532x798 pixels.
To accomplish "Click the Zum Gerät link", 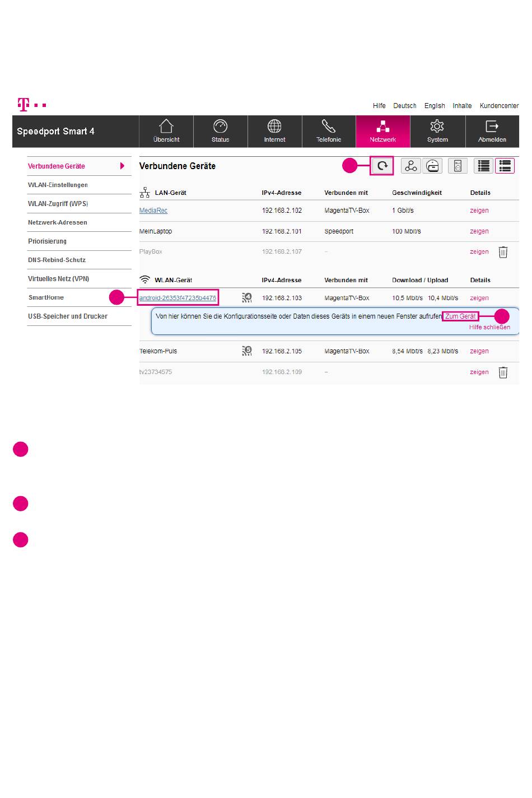I will click(460, 316).
